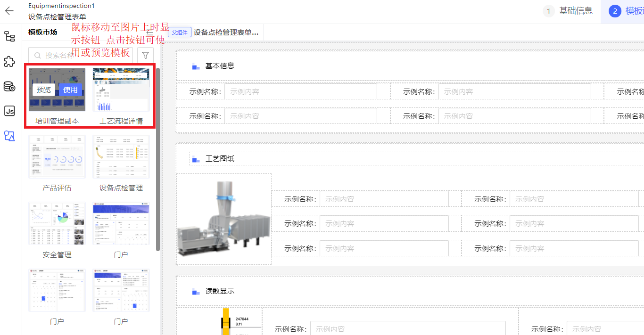
Task: Open the puzzle-piece components panel
Action: click(x=9, y=61)
